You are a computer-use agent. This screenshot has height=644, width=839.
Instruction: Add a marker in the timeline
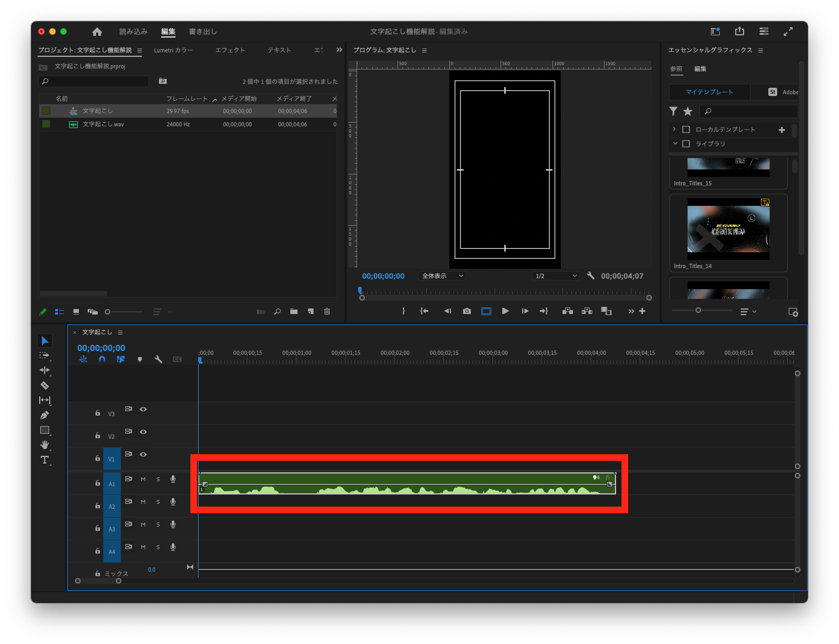click(x=140, y=359)
